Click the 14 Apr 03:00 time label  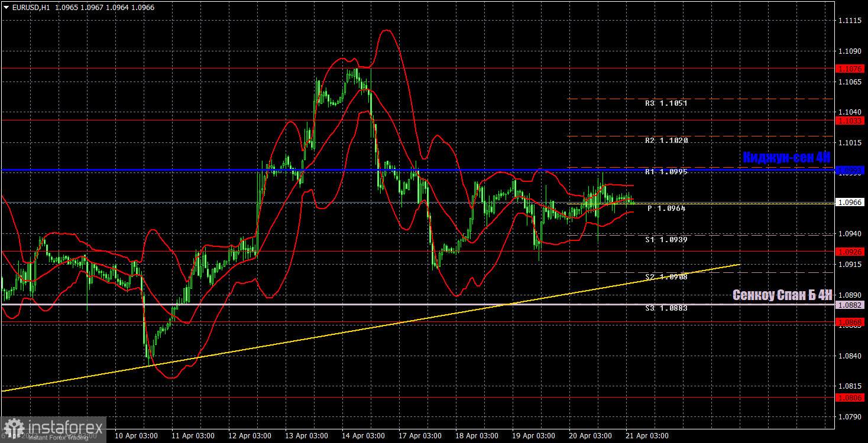363,435
